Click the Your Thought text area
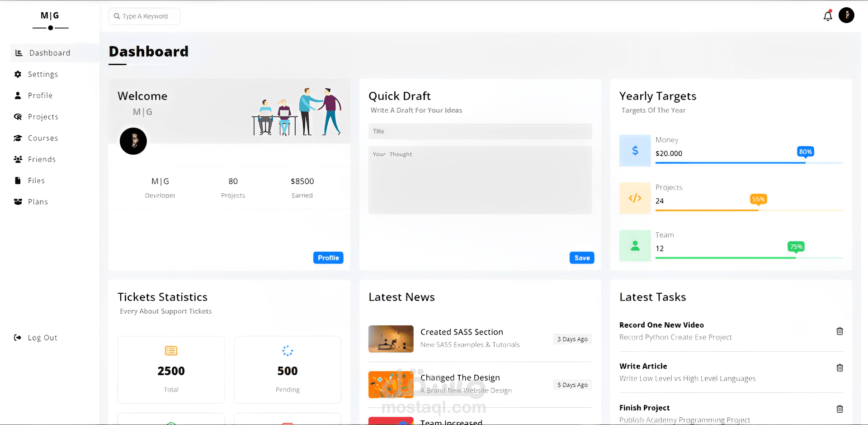The height and width of the screenshot is (425, 868). point(480,180)
